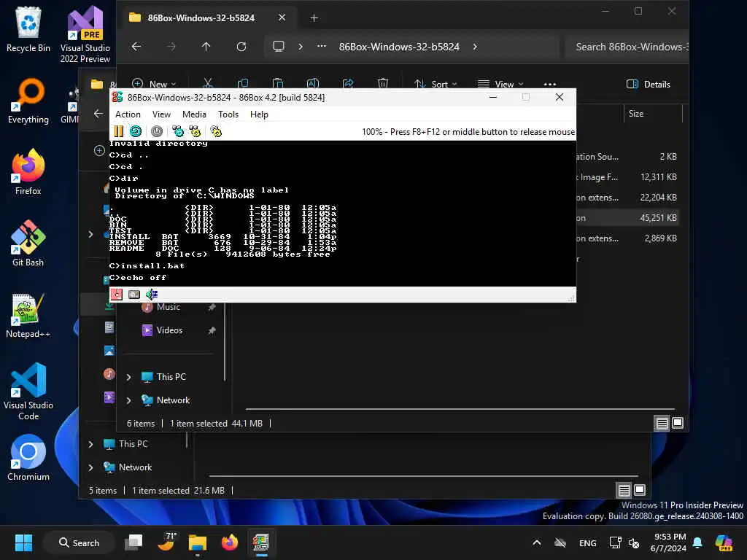Open Chromium desktop shortcut
This screenshot has width=747, height=560.
tap(28, 458)
